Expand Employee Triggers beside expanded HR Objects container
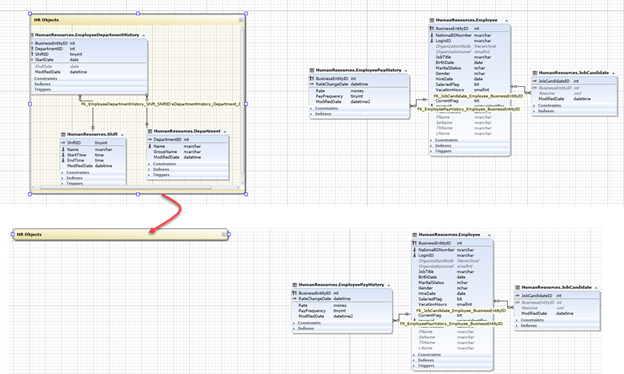624x374 pixels. [431, 151]
